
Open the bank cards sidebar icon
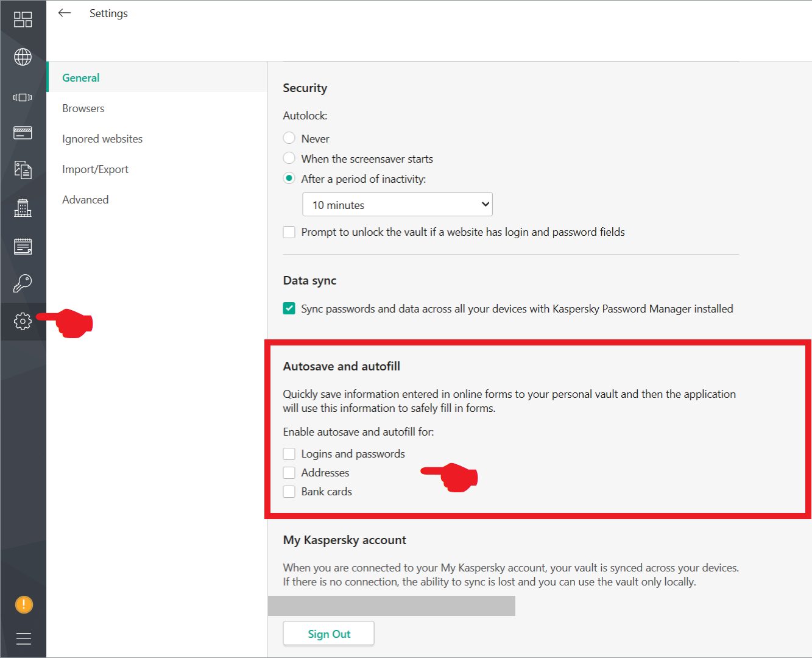pyautogui.click(x=23, y=133)
